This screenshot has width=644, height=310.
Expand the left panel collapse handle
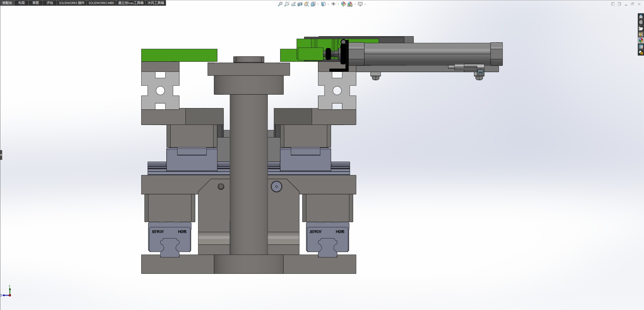click(1, 155)
